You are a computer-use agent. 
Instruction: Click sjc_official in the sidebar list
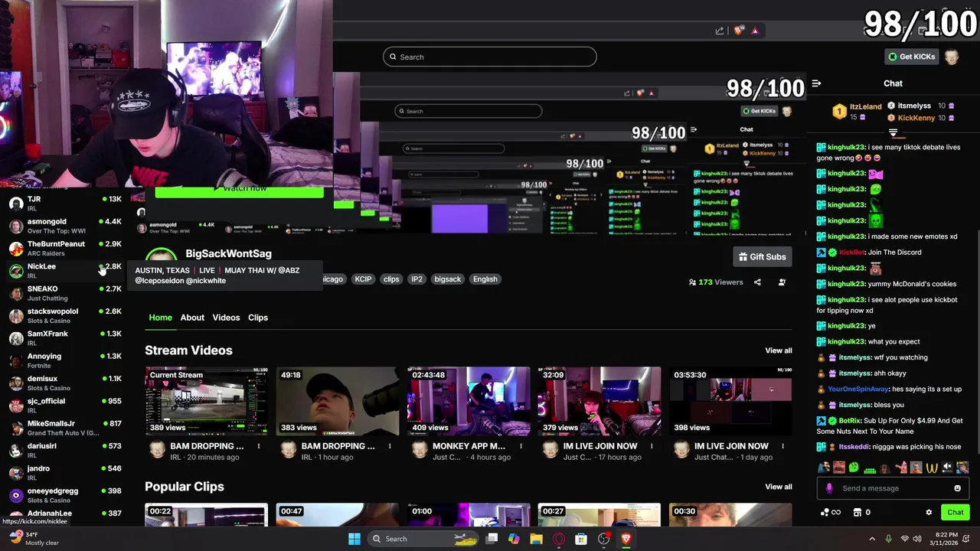click(x=65, y=406)
